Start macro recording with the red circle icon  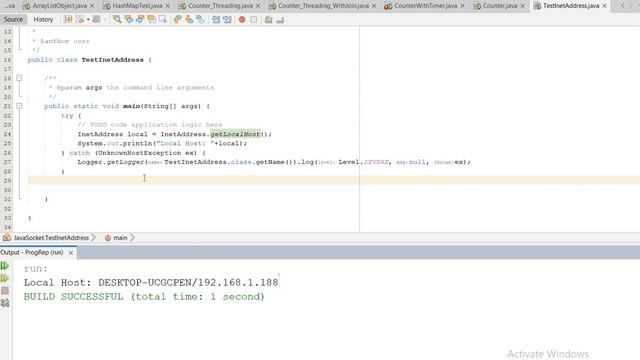pyautogui.click(x=242, y=20)
